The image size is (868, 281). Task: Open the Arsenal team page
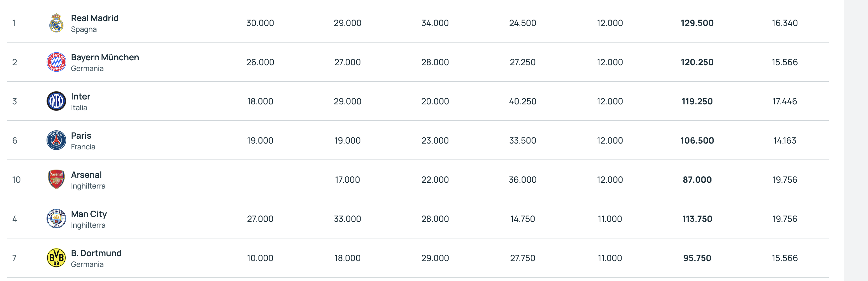[86, 175]
